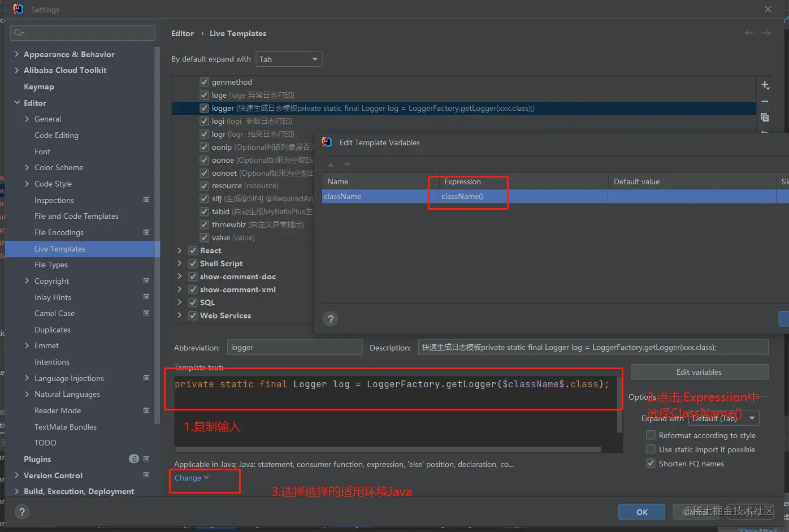Open File and Code Templates page
This screenshot has width=789, height=532.
point(76,216)
